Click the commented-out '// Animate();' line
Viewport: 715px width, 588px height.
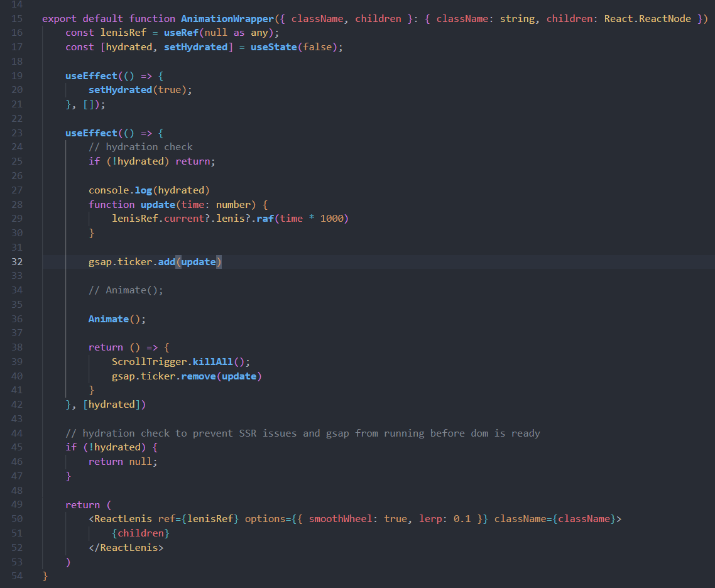(x=126, y=290)
